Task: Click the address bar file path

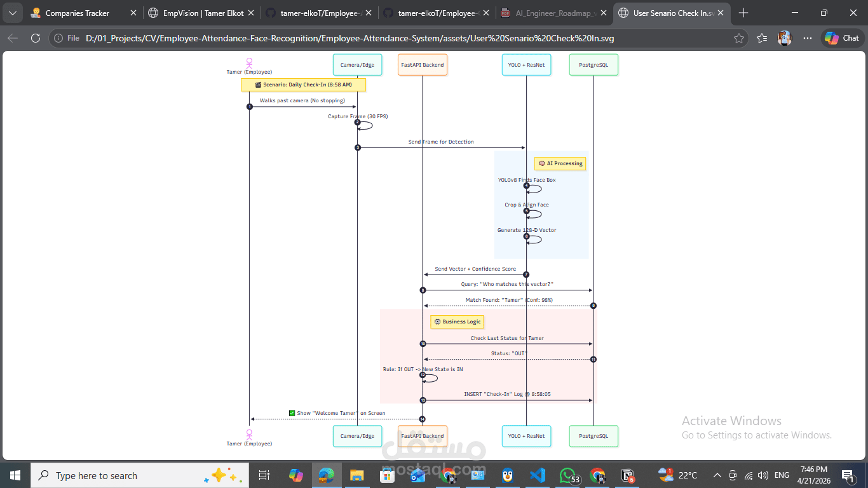Action: click(349, 38)
